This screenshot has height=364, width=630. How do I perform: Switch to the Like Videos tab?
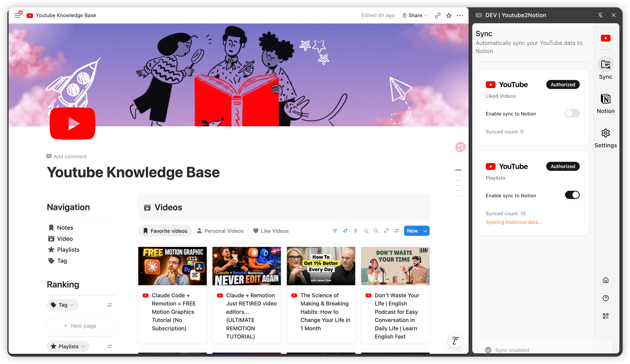pyautogui.click(x=271, y=231)
